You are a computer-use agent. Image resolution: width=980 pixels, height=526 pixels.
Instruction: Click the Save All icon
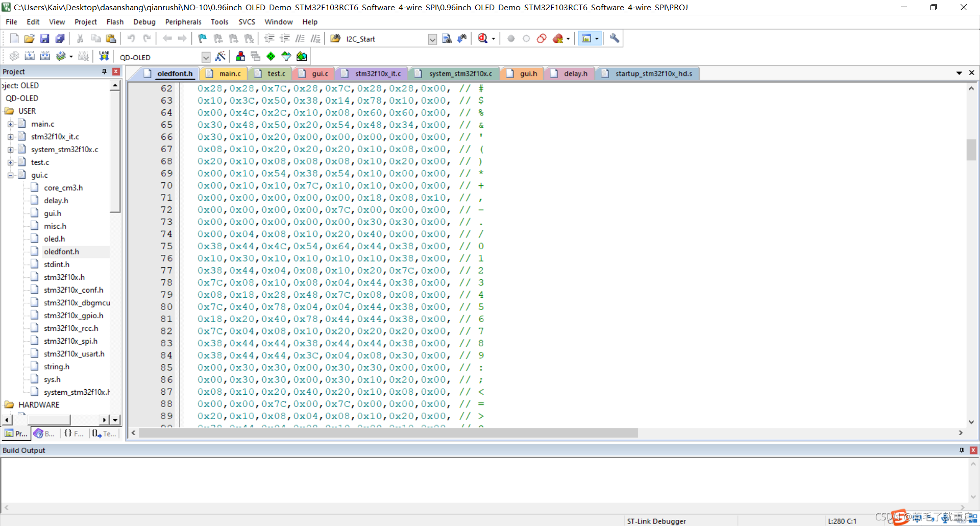pos(60,38)
